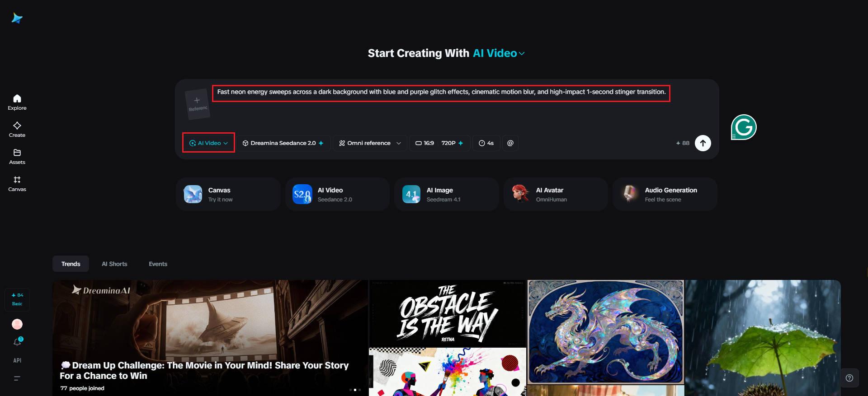Switch to the Trends tab
Viewport: 868px width, 396px height.
tap(71, 264)
